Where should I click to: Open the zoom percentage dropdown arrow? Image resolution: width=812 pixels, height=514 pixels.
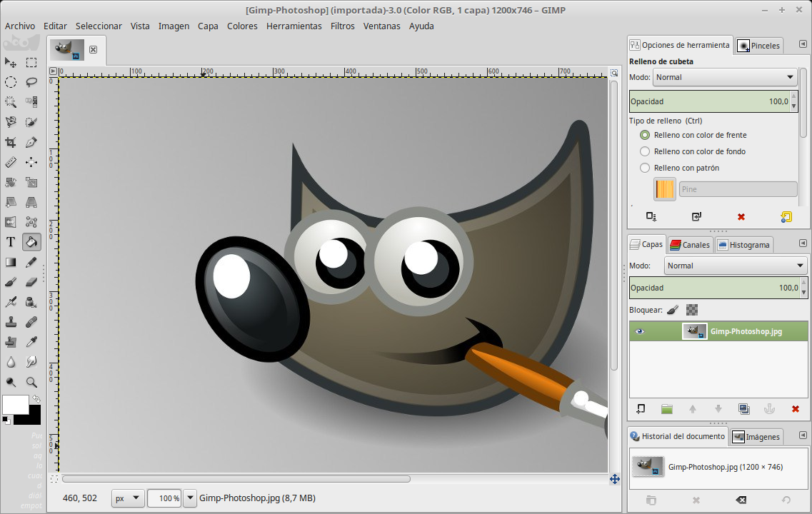pyautogui.click(x=190, y=498)
